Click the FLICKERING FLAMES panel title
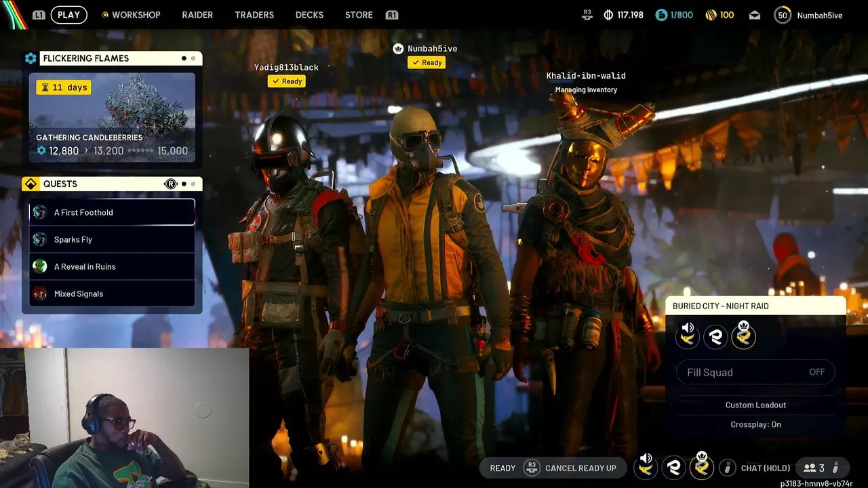The width and height of the screenshot is (868, 488). [86, 58]
